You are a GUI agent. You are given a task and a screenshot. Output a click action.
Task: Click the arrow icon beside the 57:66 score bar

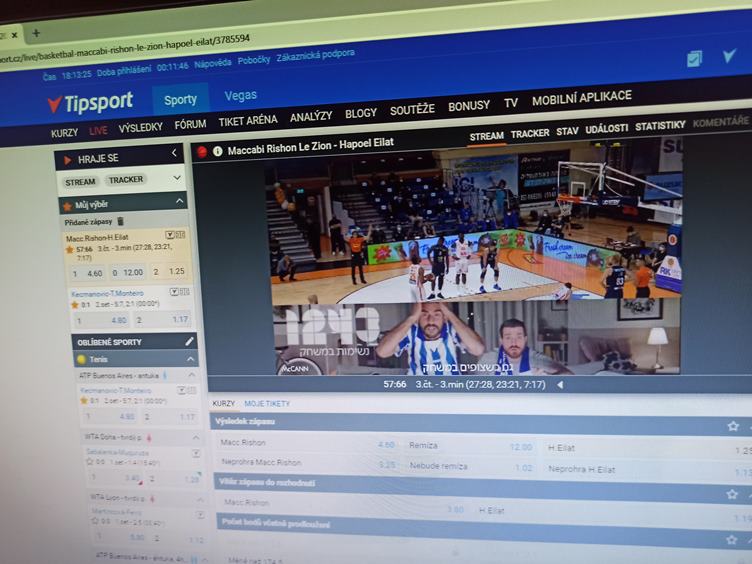coord(560,384)
